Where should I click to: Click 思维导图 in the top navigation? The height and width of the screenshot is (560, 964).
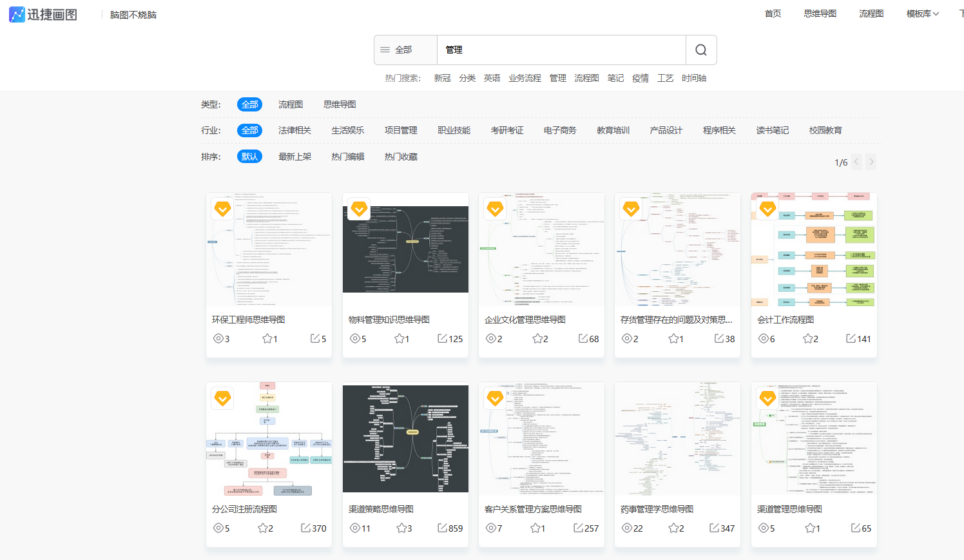(x=820, y=13)
